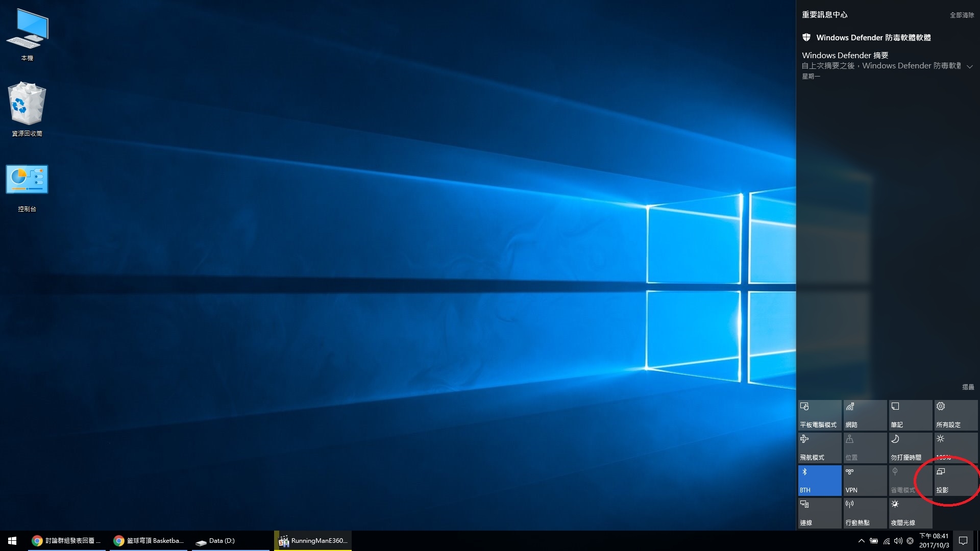The height and width of the screenshot is (551, 980).
Task: Open 所有設定 all settings gear tile
Action: point(956,415)
